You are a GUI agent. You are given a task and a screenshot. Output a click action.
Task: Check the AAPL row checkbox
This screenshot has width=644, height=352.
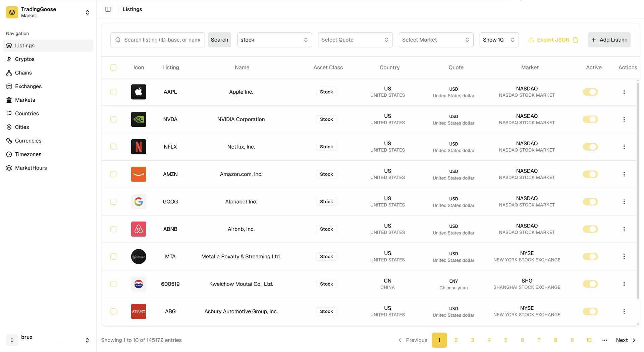click(x=113, y=92)
